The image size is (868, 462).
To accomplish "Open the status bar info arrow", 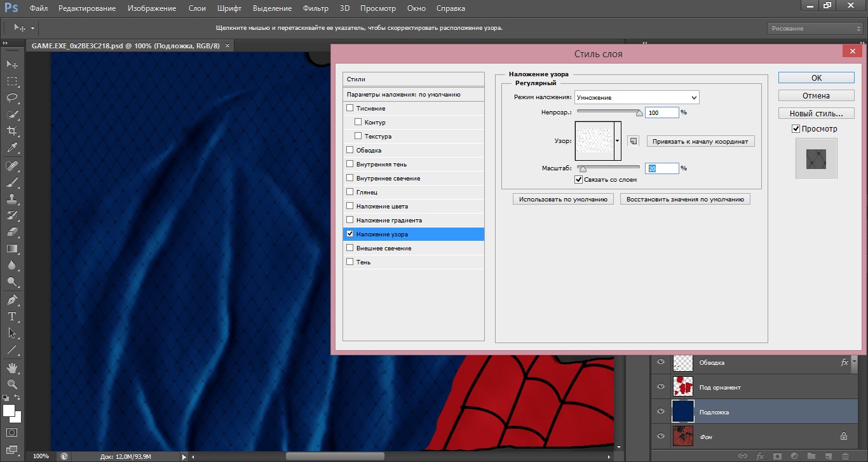I will pos(184,456).
